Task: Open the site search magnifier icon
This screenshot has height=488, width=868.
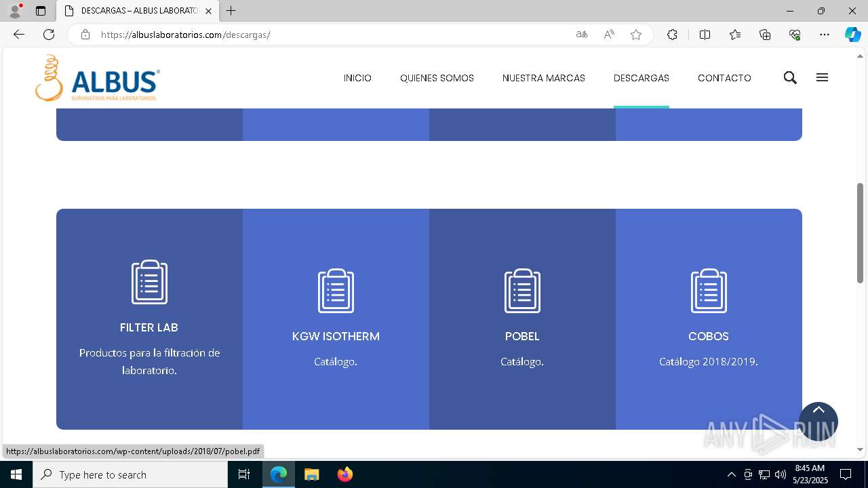Action: pyautogui.click(x=790, y=78)
